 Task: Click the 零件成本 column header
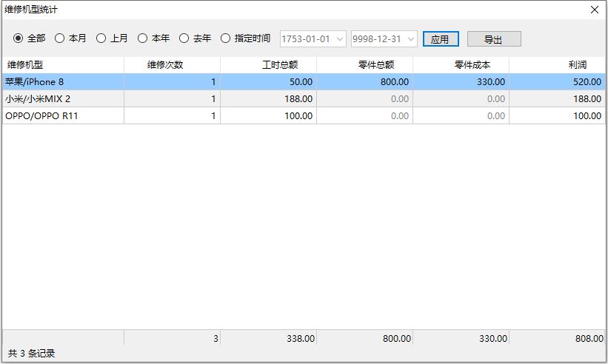click(x=461, y=64)
